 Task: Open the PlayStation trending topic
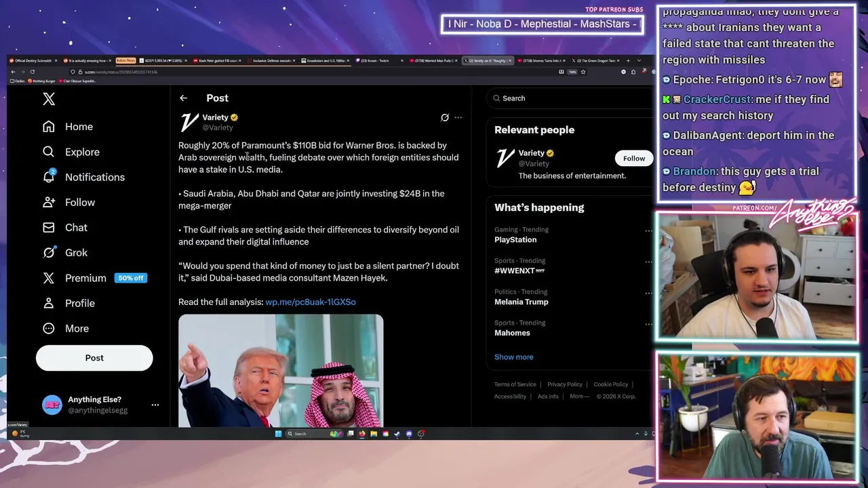[x=515, y=239]
